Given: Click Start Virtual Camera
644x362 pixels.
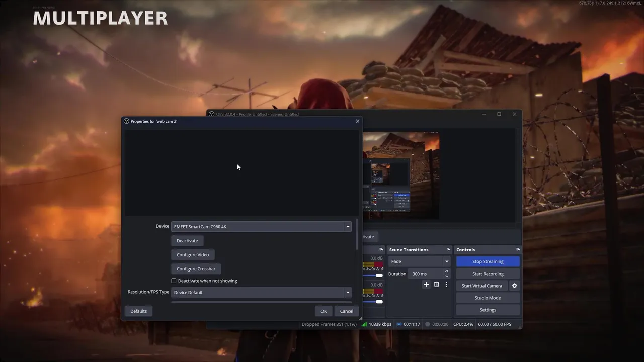Looking at the screenshot, I should click(x=481, y=286).
